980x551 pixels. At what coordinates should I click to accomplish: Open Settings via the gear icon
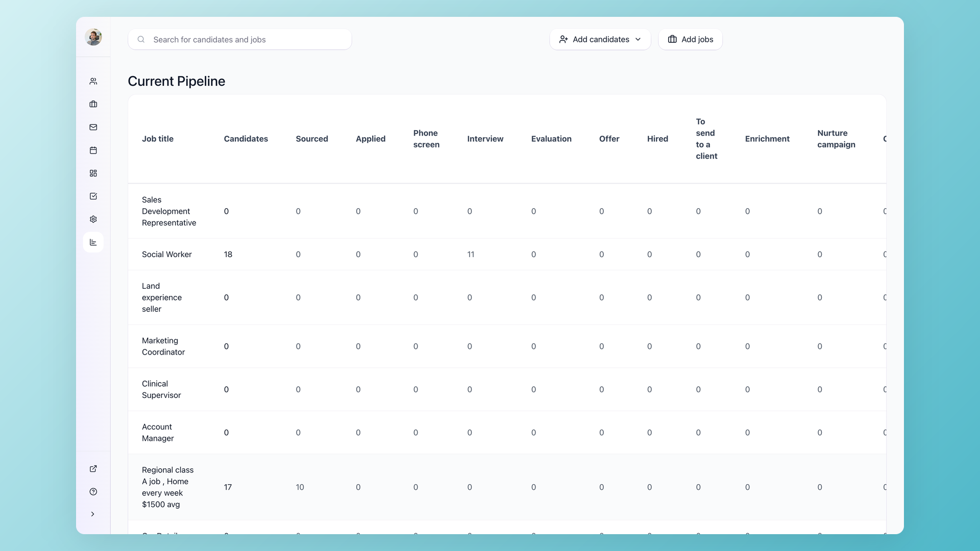pos(93,219)
